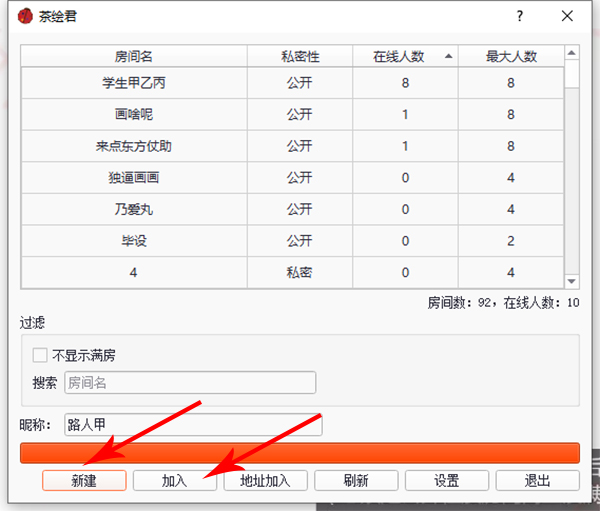Screen dimensions: 600x511
Task: Sort by 最大人数 column header
Action: click(x=511, y=57)
